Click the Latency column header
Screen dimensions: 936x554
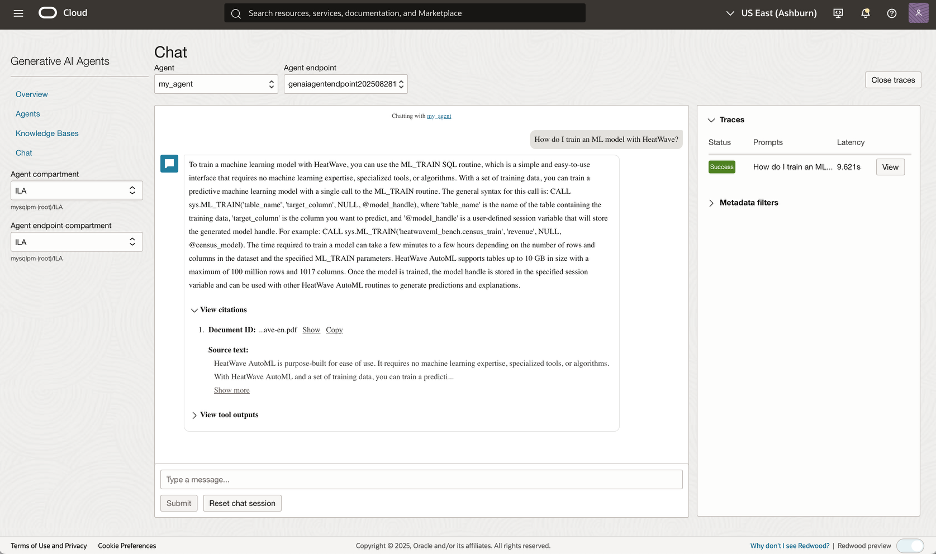[x=851, y=143]
